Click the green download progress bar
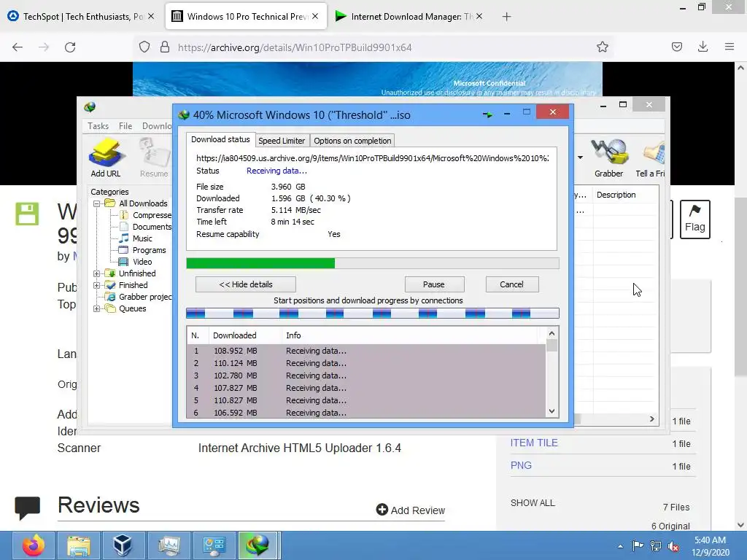Viewport: 747px width, 560px height. 373,263
